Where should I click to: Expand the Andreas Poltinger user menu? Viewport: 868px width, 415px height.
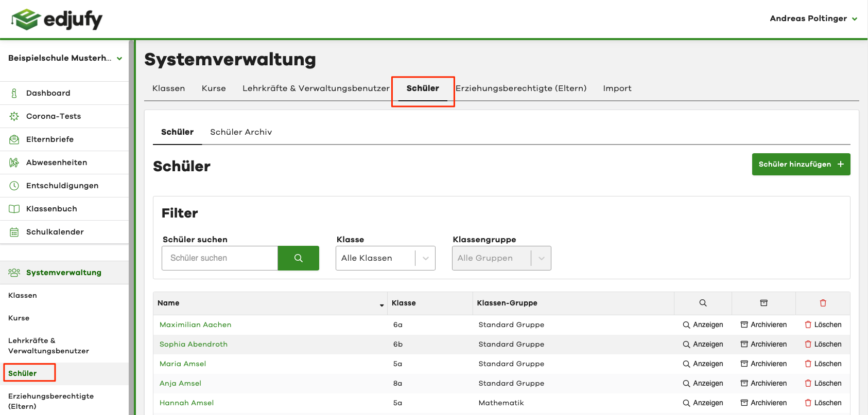813,19
